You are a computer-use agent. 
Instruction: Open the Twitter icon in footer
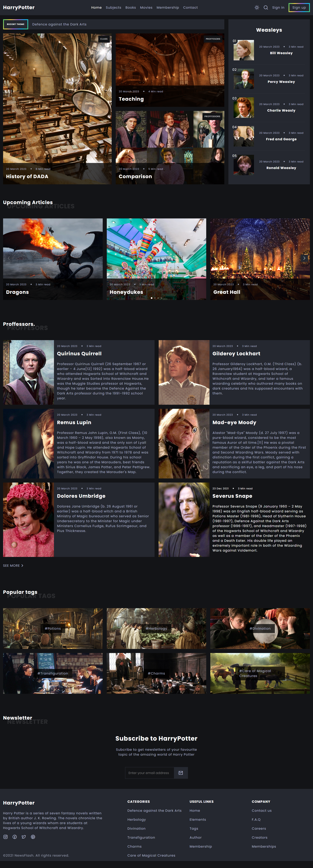pos(24,837)
